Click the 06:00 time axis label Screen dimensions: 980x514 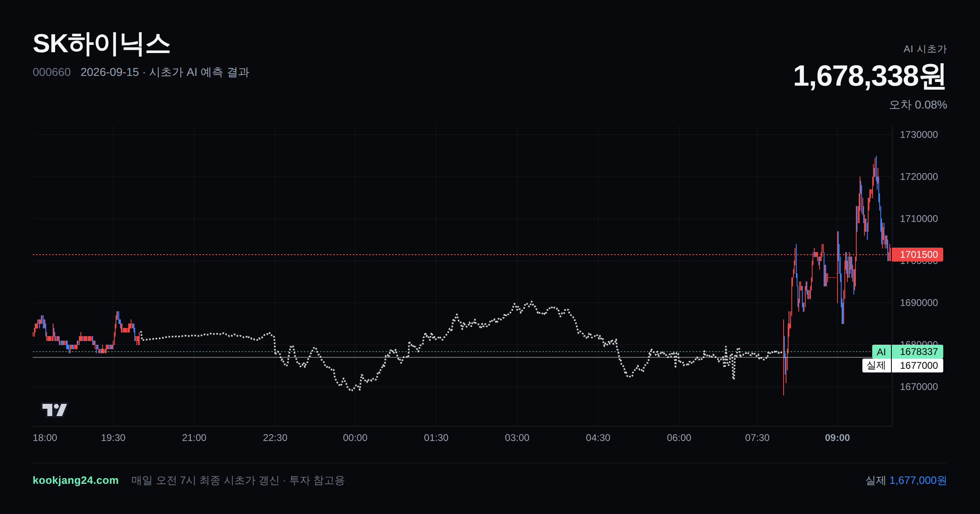pos(679,438)
